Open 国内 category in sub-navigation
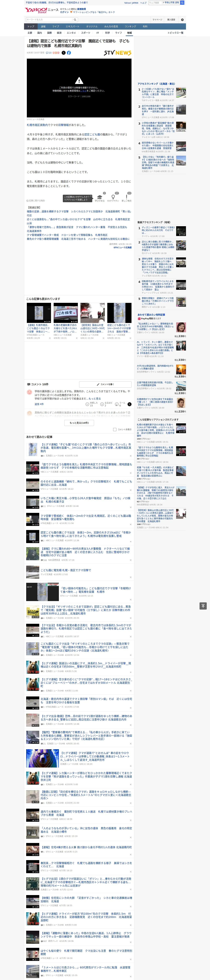Screen dimensions: 210x980 tap(40, 33)
